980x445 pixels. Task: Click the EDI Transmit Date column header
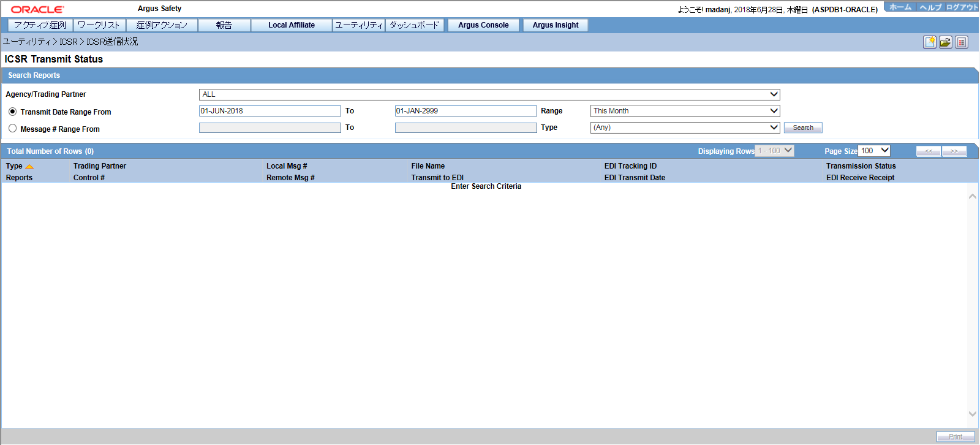[x=635, y=178]
